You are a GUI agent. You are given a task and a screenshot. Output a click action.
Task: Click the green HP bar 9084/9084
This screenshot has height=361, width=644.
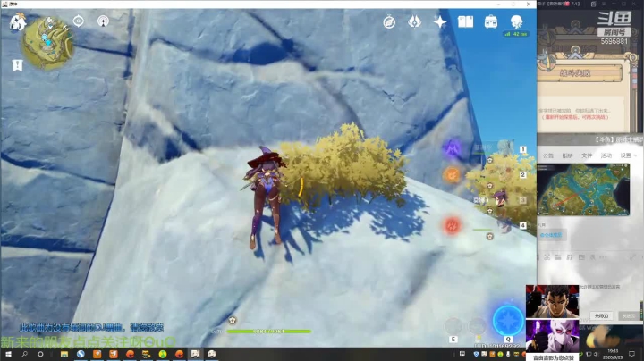point(268,331)
